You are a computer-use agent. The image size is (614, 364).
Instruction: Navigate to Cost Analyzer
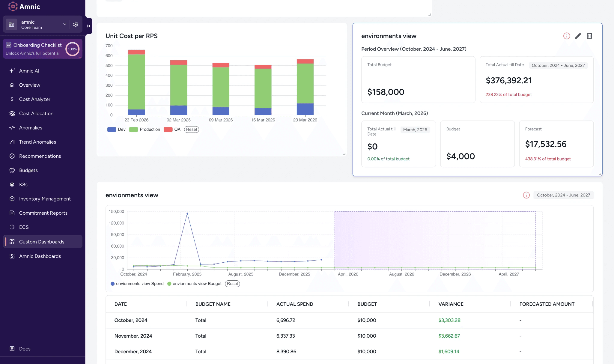coord(35,99)
